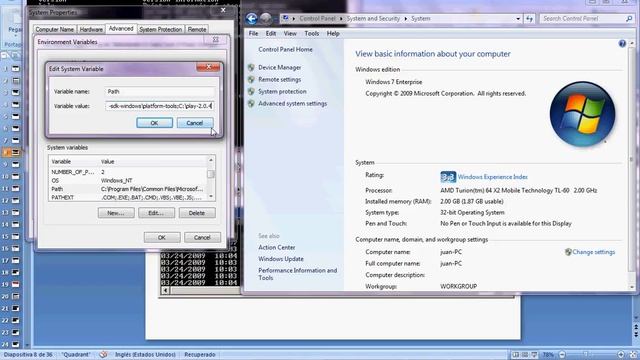
Task: Click the console window scroll-left arrow
Action: click(x=165, y=291)
